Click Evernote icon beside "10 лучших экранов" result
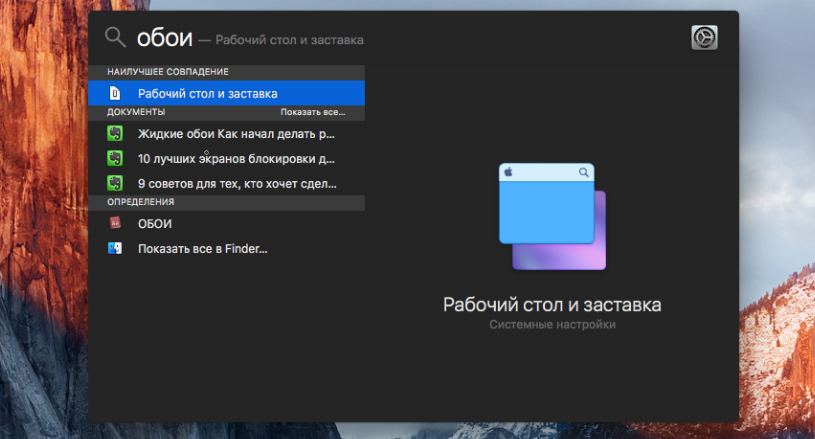This screenshot has height=439, width=815. pyautogui.click(x=115, y=158)
